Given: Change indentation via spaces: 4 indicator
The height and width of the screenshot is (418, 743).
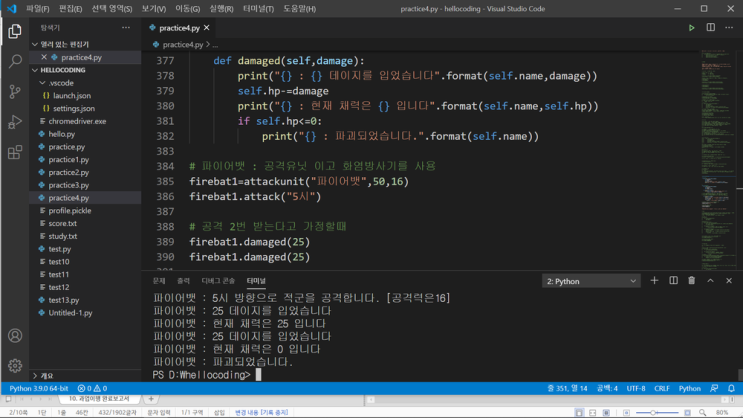Looking at the screenshot, I should point(607,388).
